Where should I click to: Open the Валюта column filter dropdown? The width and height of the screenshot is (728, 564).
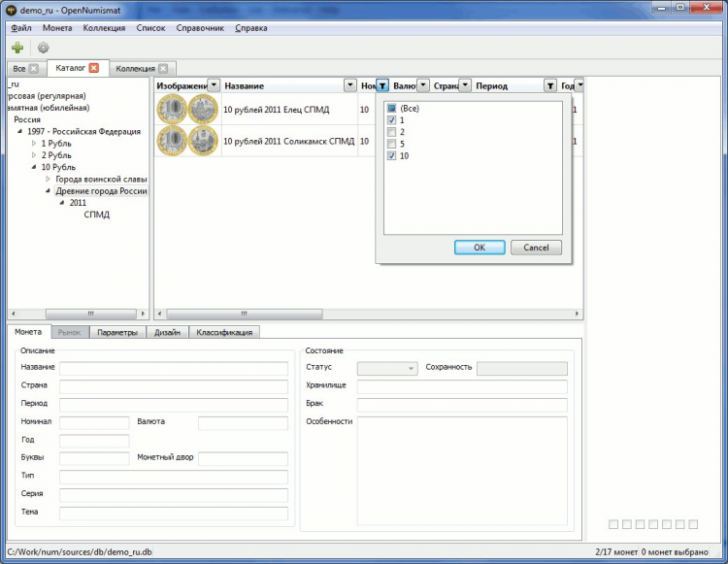pos(423,85)
